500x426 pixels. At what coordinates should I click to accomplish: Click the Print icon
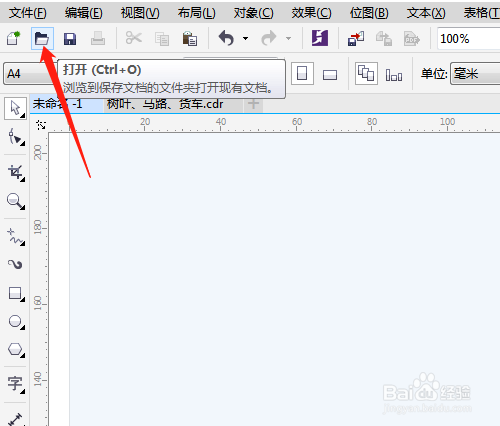98,39
